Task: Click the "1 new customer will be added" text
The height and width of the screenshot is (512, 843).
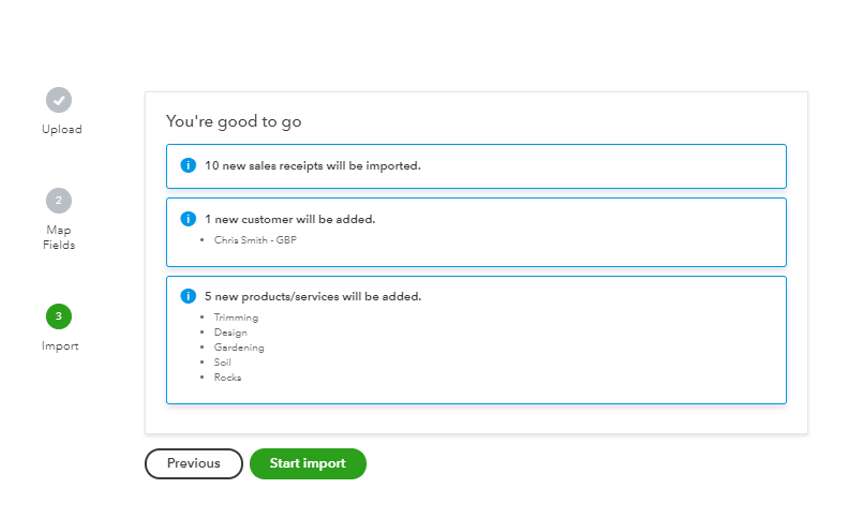Action: (290, 219)
